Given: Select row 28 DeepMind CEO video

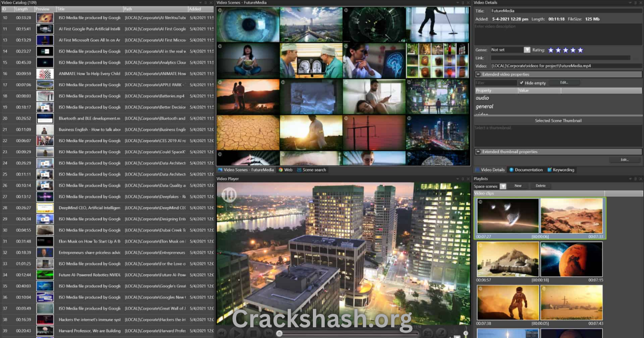Looking at the screenshot, I should pyautogui.click(x=107, y=208).
